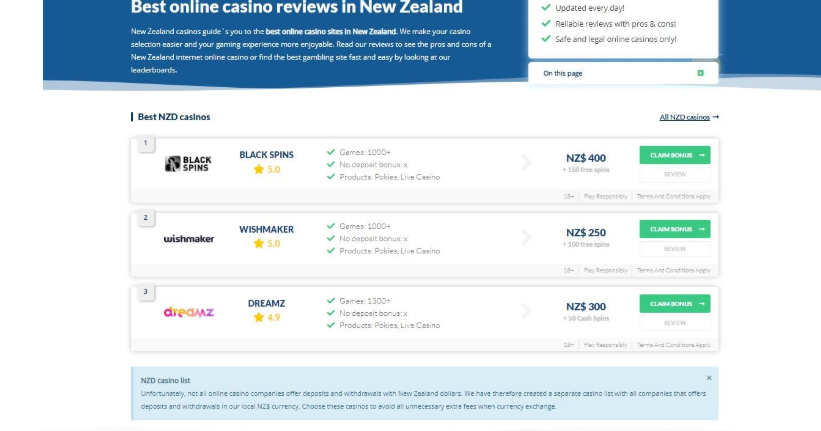The height and width of the screenshot is (431, 821).
Task: Click the chevron arrow in Black Spins row
Action: tap(527, 162)
